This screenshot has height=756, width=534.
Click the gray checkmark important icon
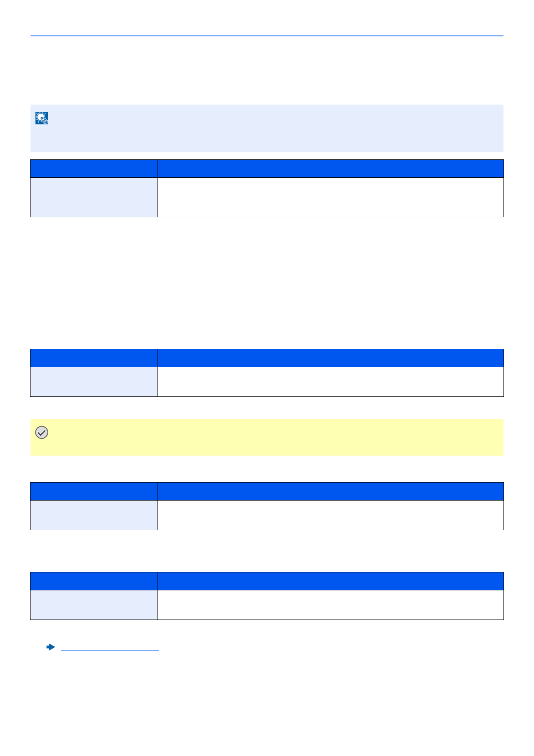42,433
